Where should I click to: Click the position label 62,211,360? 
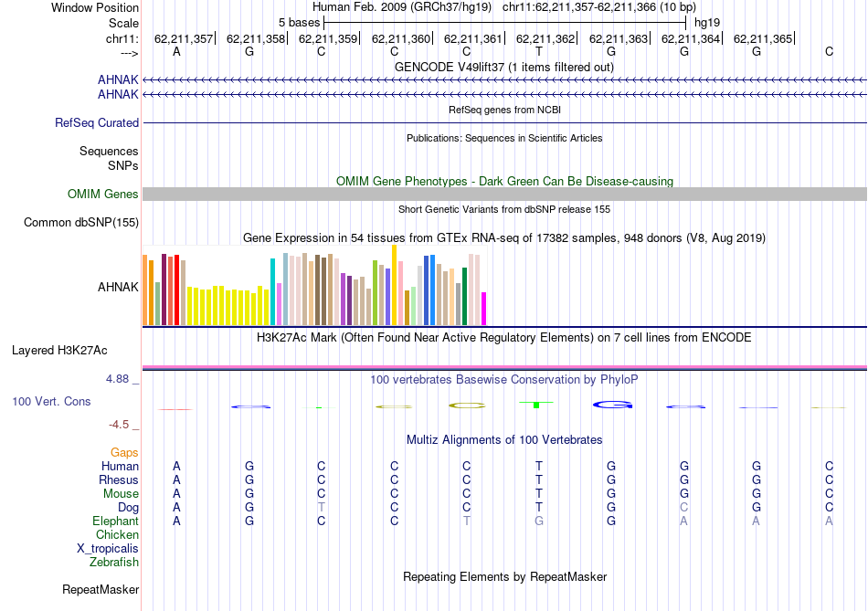tap(401, 38)
